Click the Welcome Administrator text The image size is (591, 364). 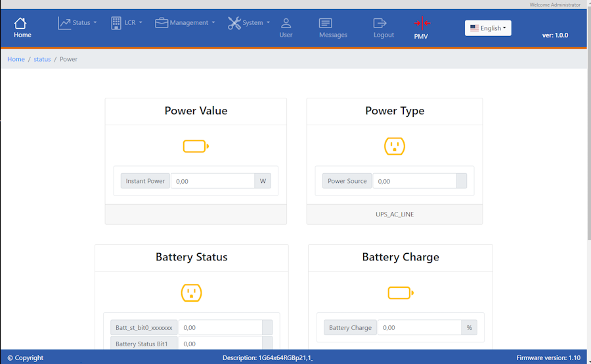(555, 5)
